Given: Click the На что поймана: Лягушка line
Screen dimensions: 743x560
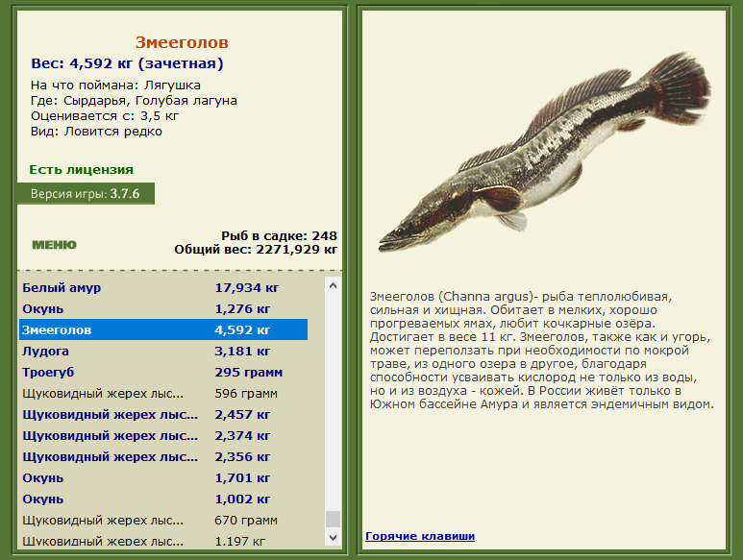Looking at the screenshot, I should (115, 85).
